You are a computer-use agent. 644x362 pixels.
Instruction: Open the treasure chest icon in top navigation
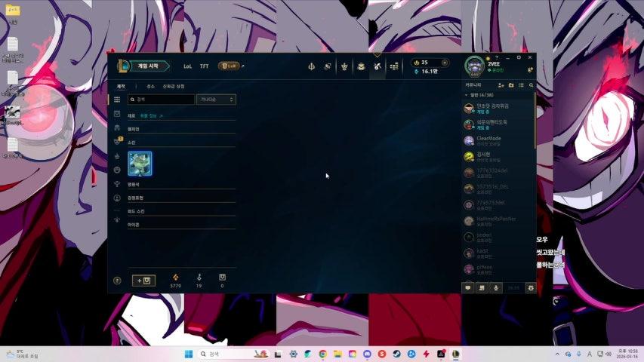coord(361,66)
